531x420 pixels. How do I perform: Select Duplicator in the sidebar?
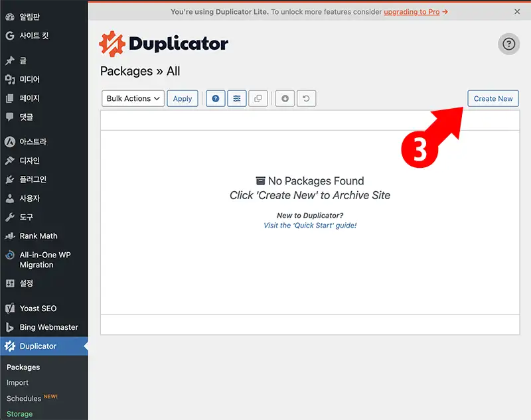(x=44, y=346)
